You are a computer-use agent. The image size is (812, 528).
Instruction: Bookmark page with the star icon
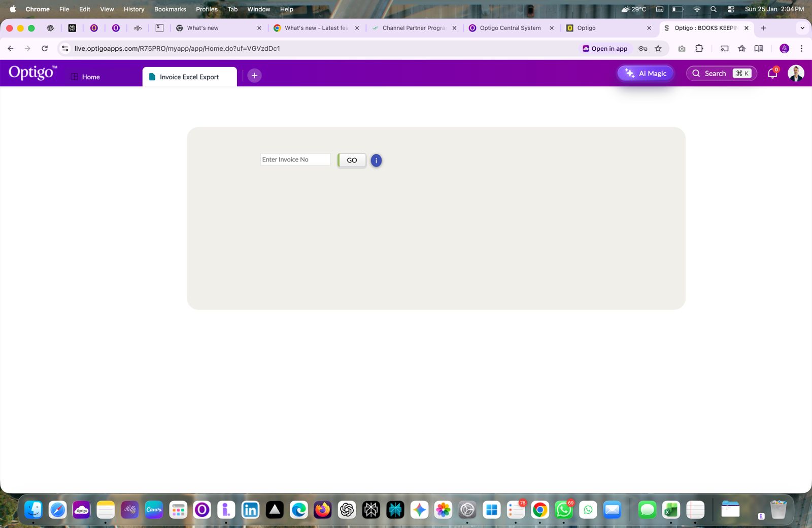tap(658, 49)
